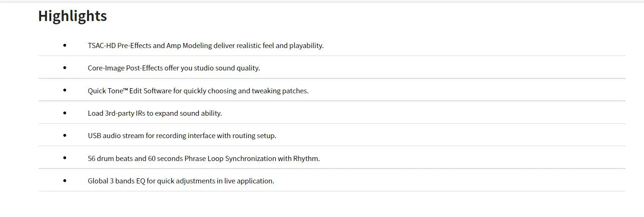
Task: Click the bullet dot beside 56 drum beats
Action: 65,158
